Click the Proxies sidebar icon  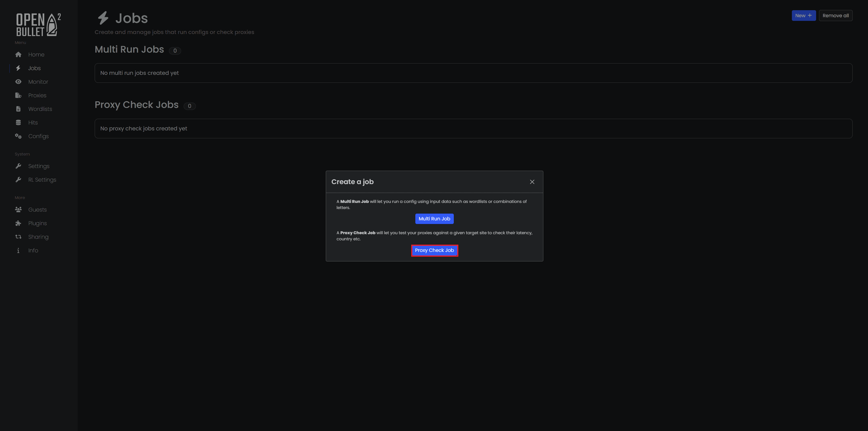click(x=18, y=95)
